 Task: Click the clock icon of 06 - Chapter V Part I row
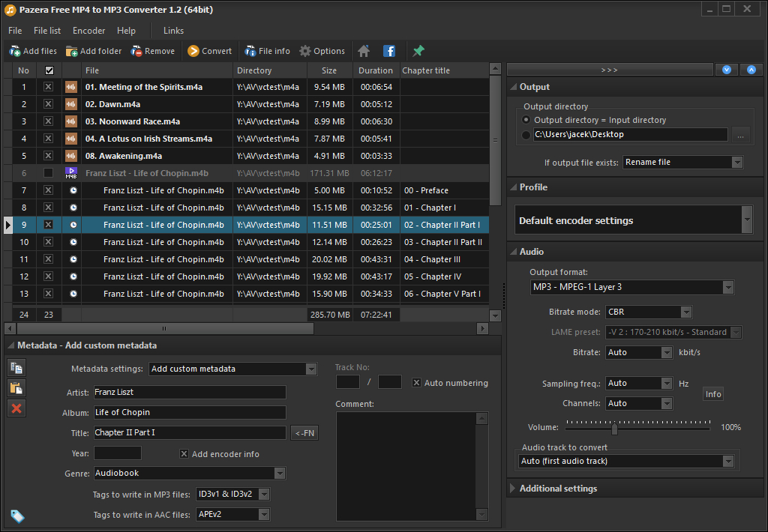[x=73, y=294]
